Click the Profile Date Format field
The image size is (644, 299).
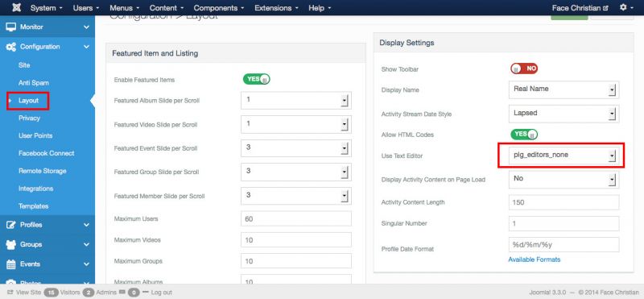pyautogui.click(x=564, y=244)
